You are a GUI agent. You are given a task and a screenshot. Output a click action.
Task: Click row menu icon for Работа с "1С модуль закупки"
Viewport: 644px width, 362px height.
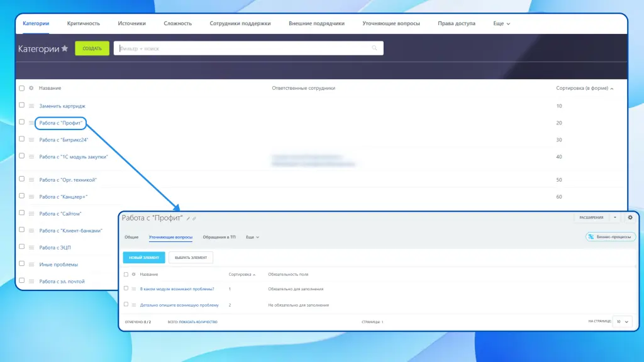pos(31,156)
